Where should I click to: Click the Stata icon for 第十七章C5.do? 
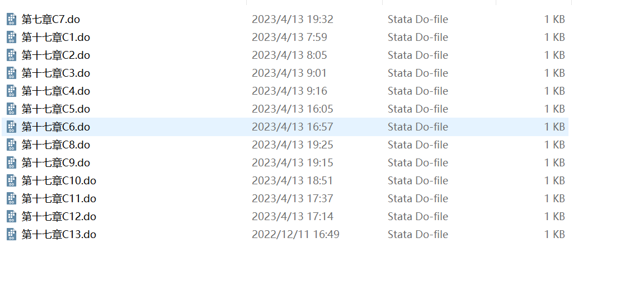point(12,109)
